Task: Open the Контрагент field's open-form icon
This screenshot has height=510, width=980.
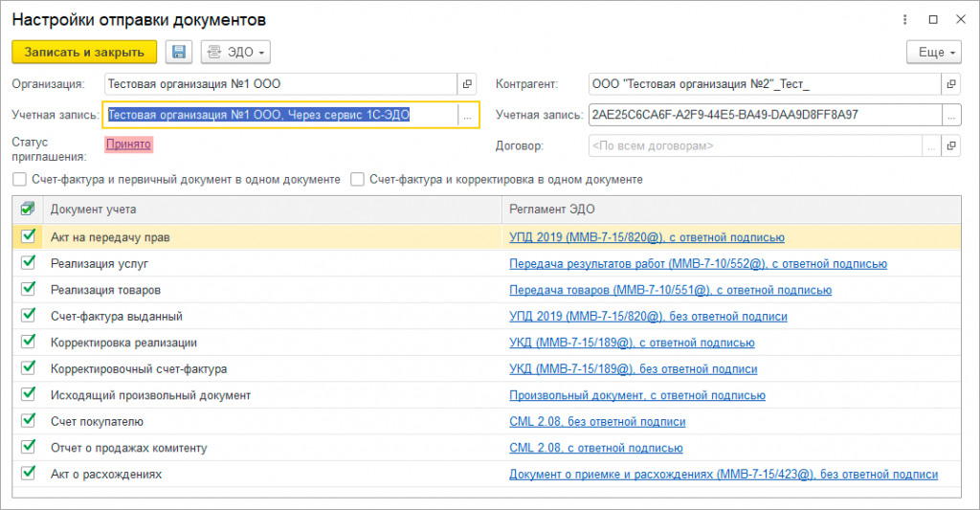Action: (950, 84)
